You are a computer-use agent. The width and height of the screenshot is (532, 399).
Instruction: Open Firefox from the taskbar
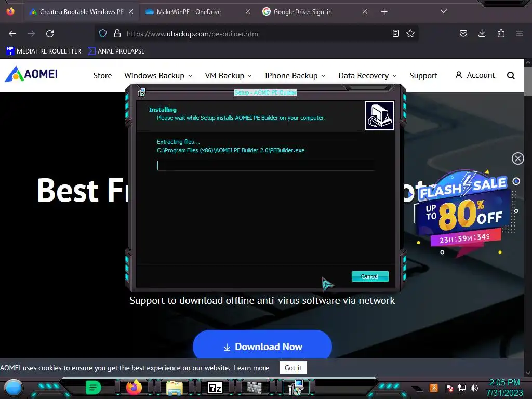134,388
